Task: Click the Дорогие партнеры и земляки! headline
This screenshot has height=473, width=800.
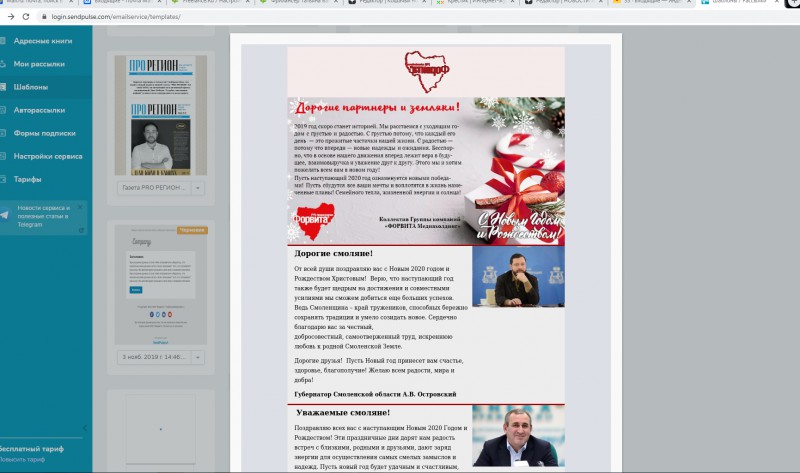Action: pyautogui.click(x=378, y=108)
